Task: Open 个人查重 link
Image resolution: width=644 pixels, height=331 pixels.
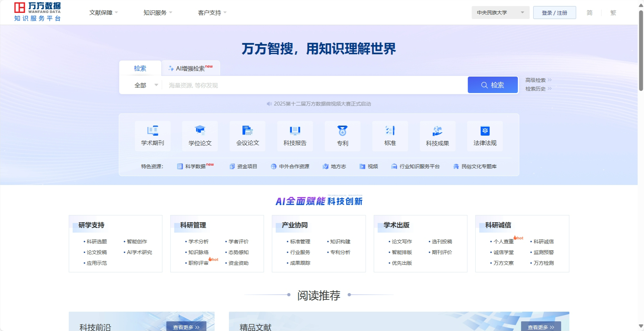Action: tap(503, 242)
